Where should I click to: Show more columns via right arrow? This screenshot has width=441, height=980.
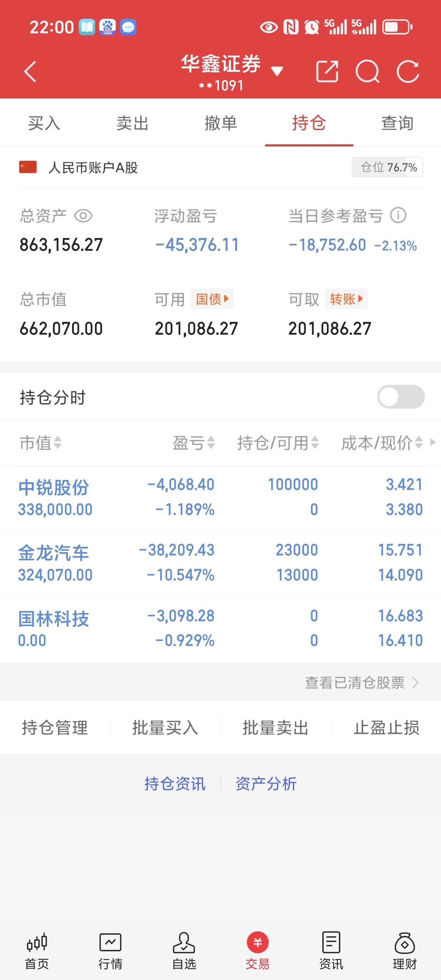pyautogui.click(x=433, y=443)
